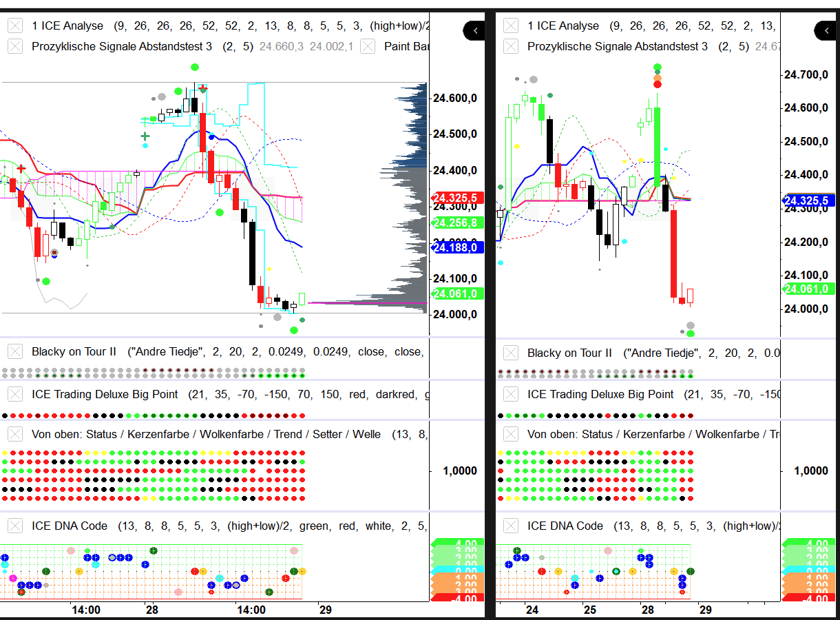Click the red 24.325,5 price label
This screenshot has width=840, height=620.
tap(456, 198)
